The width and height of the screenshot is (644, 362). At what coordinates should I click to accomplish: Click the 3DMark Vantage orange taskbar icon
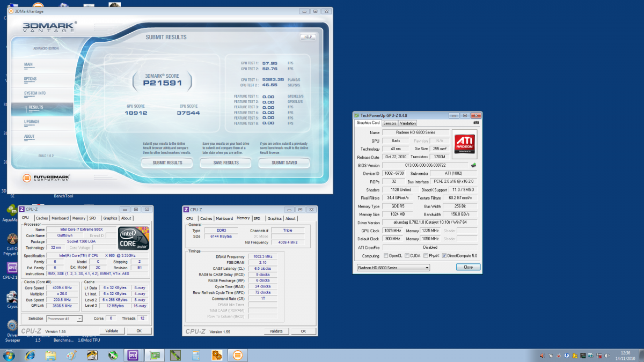(238, 355)
